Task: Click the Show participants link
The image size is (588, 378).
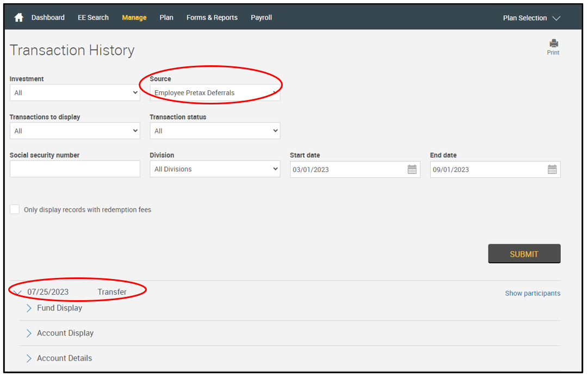Action: pos(532,293)
